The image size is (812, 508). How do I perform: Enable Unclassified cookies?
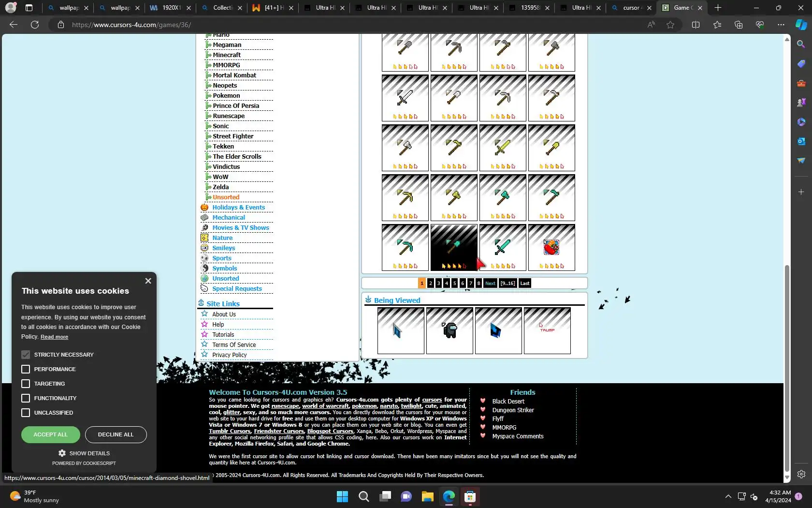pyautogui.click(x=26, y=413)
